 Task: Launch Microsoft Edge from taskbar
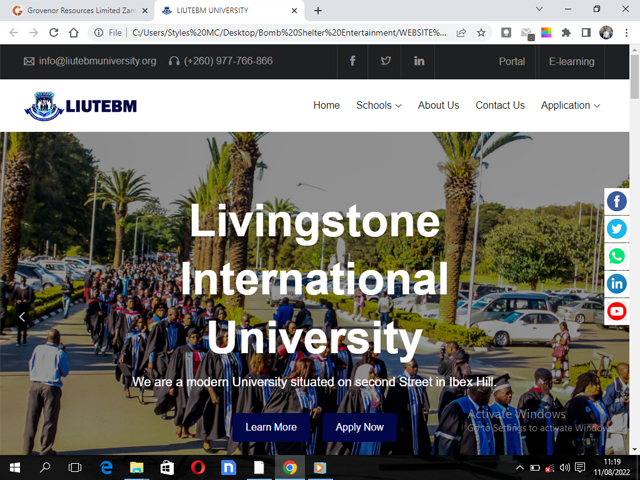click(106, 468)
